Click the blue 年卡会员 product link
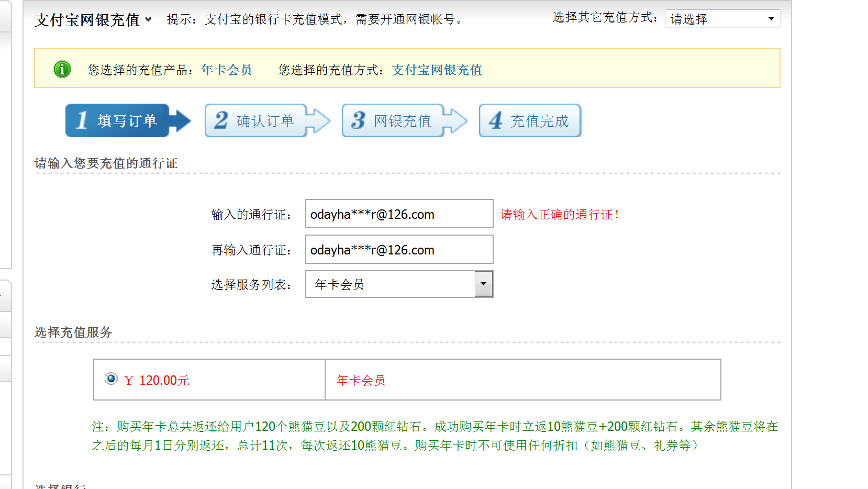The width and height of the screenshot is (868, 489). click(x=226, y=70)
